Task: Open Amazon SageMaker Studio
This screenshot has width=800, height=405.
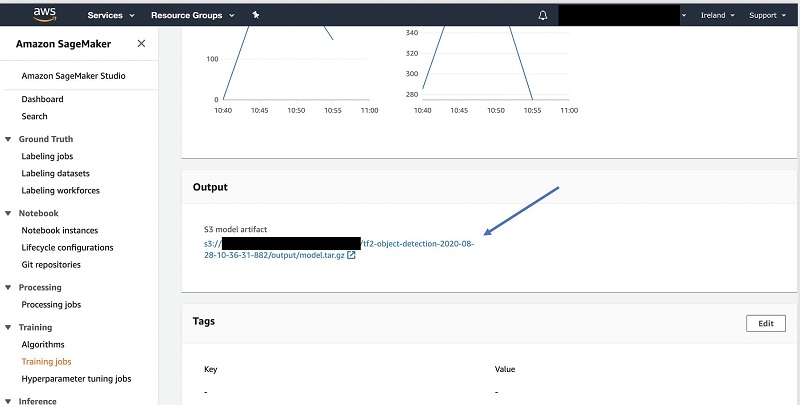Action: click(73, 75)
